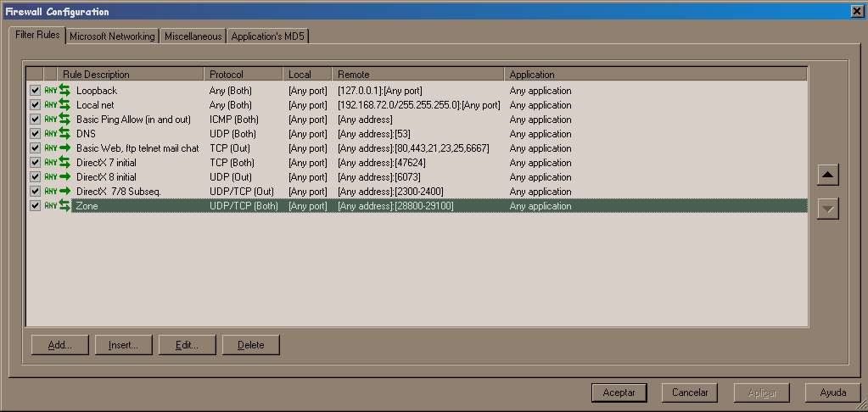Open the Application's MD5 tab
868x412 pixels.
point(268,36)
